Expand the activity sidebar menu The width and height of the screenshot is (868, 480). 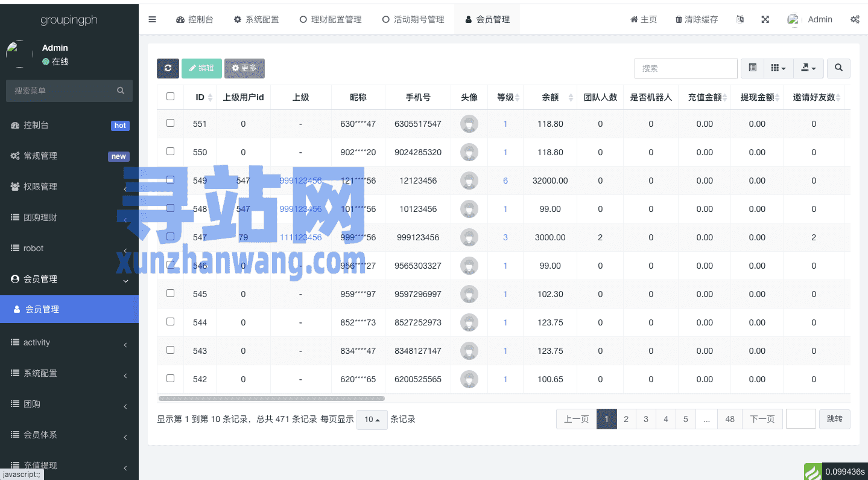coord(69,342)
